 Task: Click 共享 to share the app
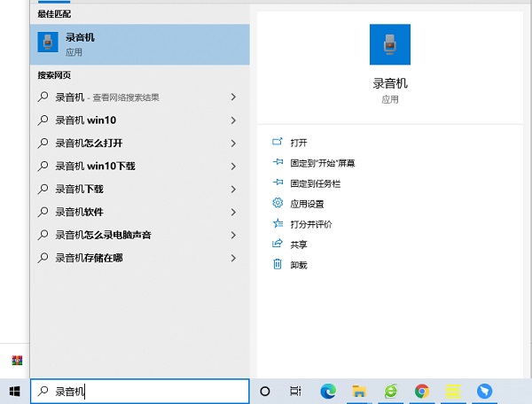click(x=298, y=245)
